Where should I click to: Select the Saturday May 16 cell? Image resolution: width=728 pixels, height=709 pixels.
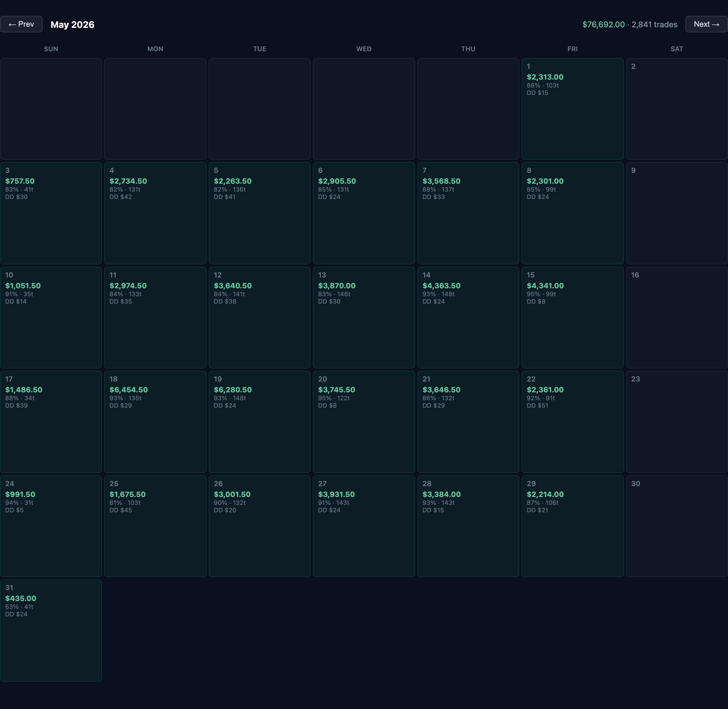point(677,318)
